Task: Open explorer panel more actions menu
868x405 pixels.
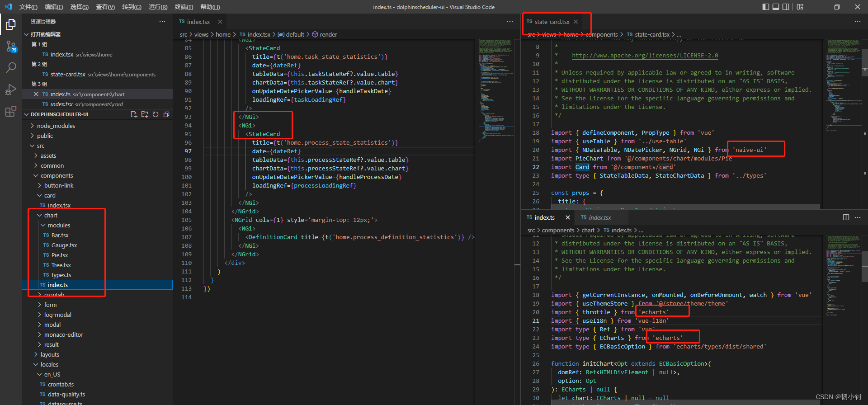Action: 162,22
